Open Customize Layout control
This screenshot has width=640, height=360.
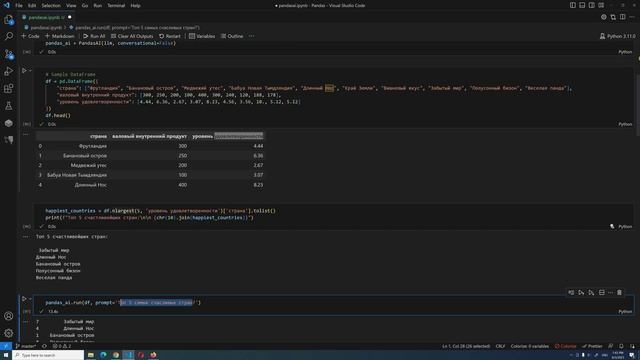[x=601, y=5]
